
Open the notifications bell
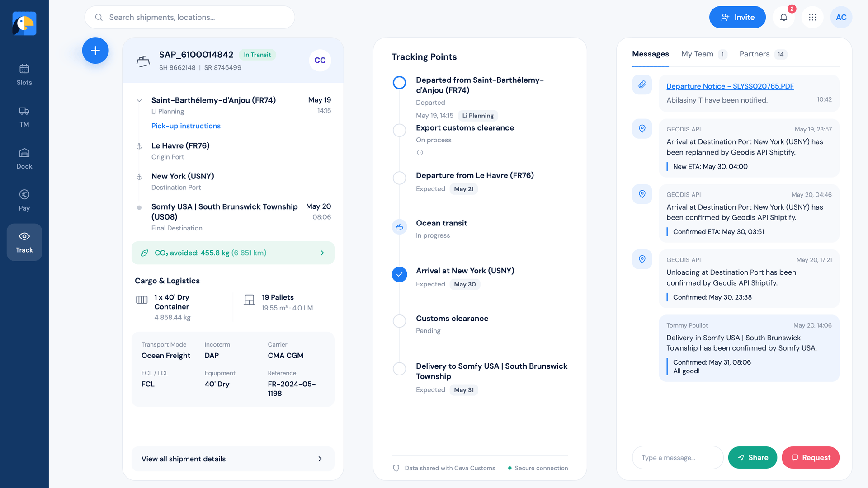click(x=783, y=17)
